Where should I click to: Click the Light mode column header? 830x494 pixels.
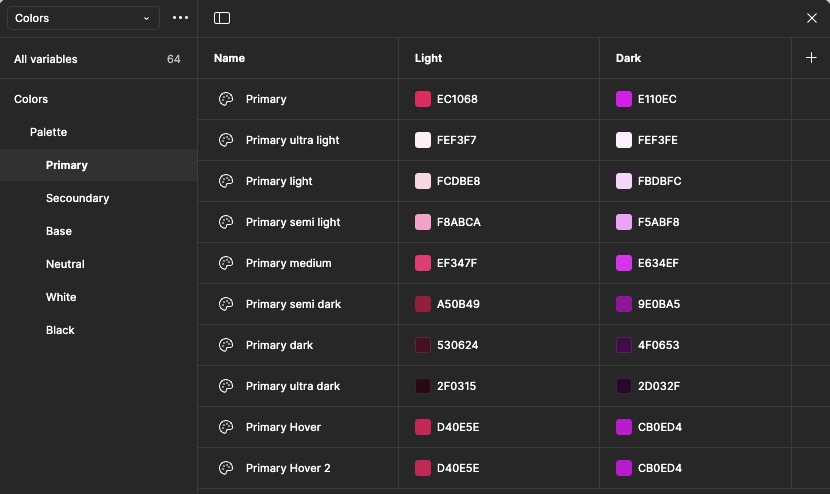[428, 58]
